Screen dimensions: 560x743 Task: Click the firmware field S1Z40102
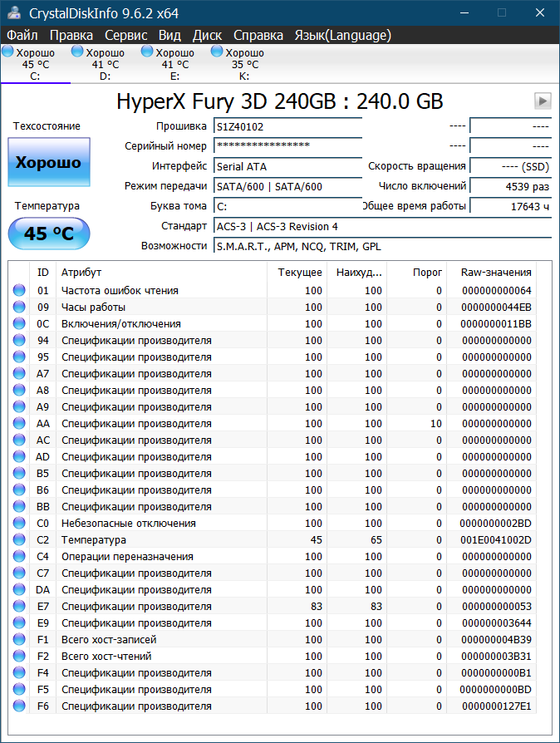pyautogui.click(x=287, y=126)
